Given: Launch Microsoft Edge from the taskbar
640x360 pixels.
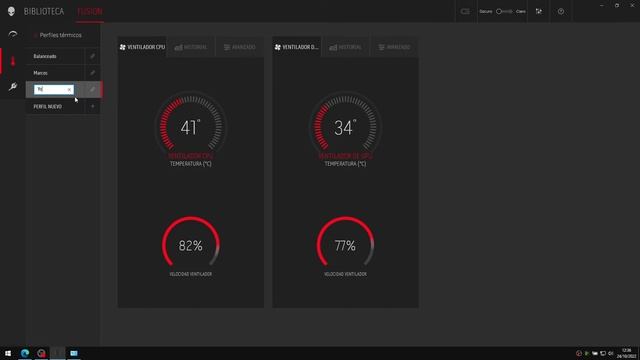Looking at the screenshot, I should (x=25, y=353).
